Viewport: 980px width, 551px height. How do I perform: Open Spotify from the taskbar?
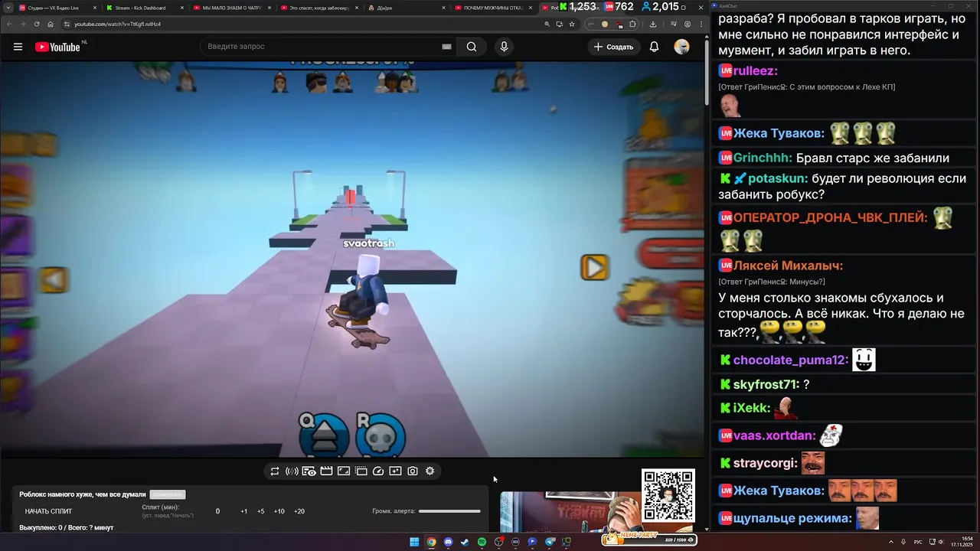[x=482, y=542]
